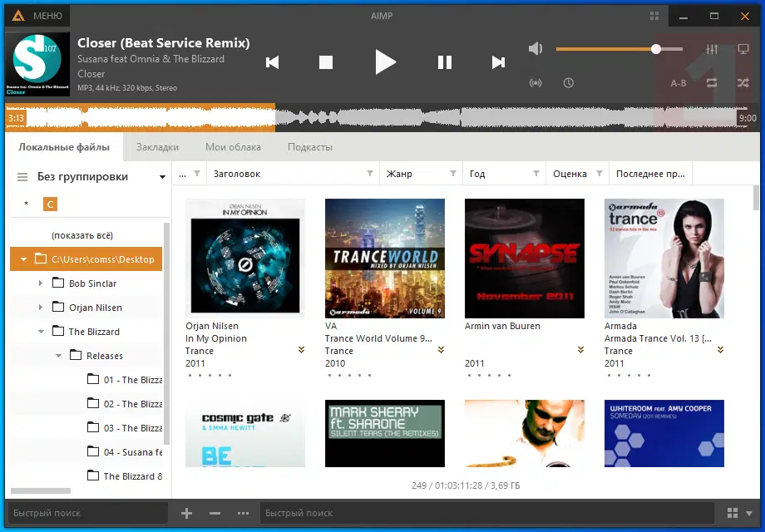Open the Synapse November 2011 cover
765x532 pixels.
tap(525, 259)
